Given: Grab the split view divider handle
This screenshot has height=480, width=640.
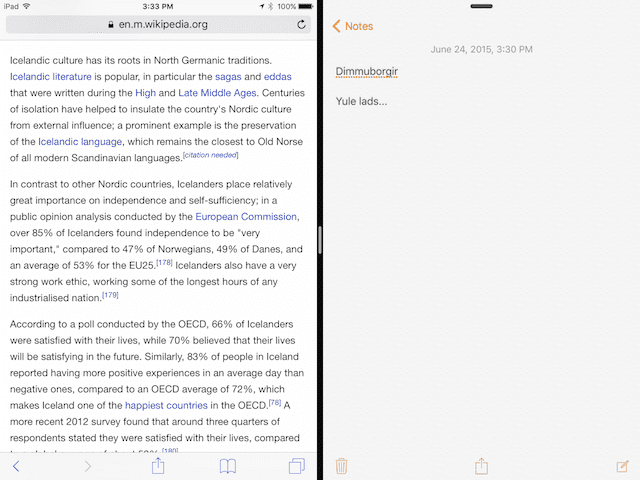Looking at the screenshot, I should point(320,240).
